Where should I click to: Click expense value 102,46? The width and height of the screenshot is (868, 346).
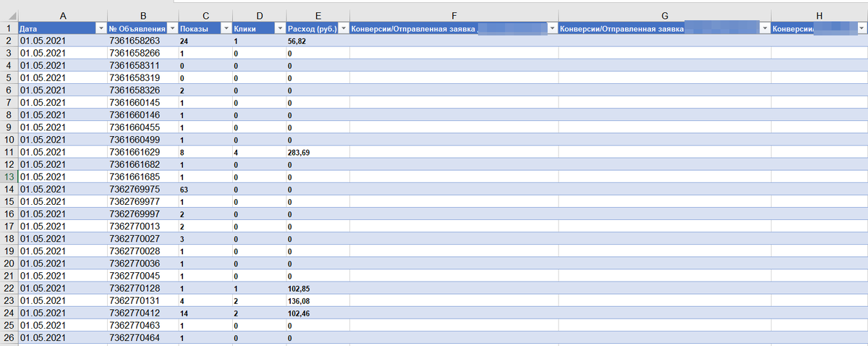click(x=299, y=313)
